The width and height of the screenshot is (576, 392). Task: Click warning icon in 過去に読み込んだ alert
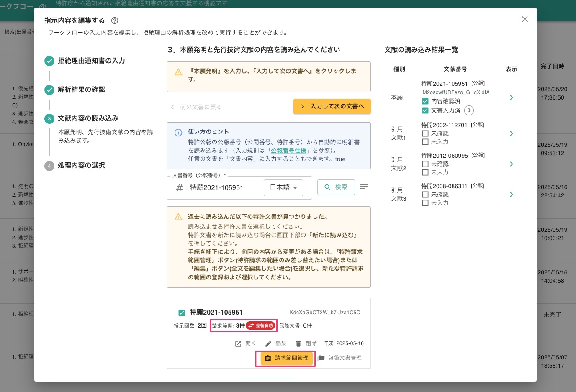coord(178,217)
